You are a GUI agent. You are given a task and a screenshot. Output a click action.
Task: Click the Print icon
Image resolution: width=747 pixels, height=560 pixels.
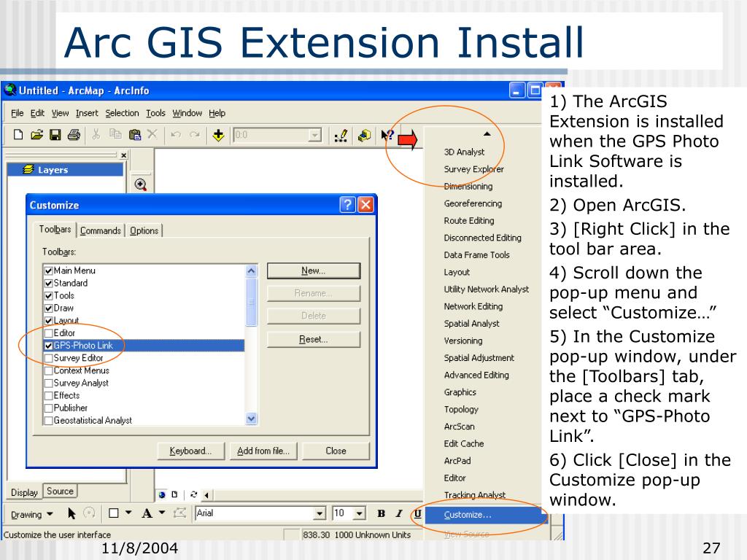74,135
